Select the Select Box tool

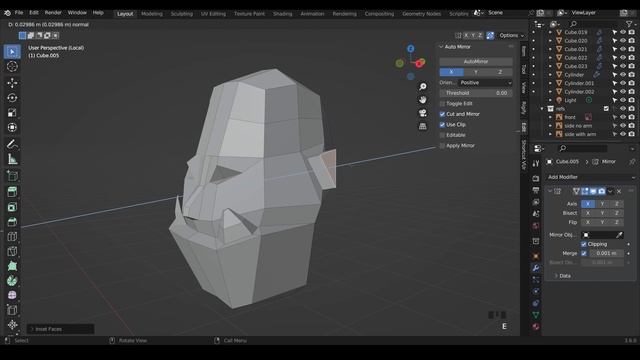[12, 52]
